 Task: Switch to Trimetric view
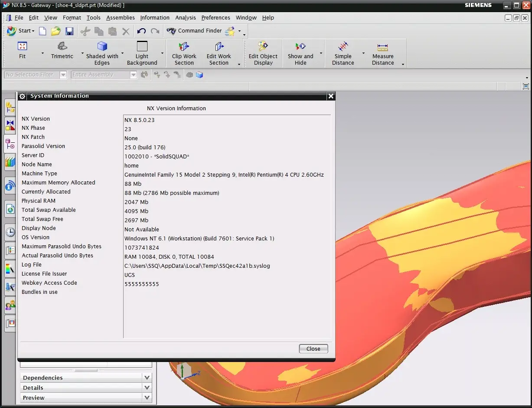pos(62,51)
